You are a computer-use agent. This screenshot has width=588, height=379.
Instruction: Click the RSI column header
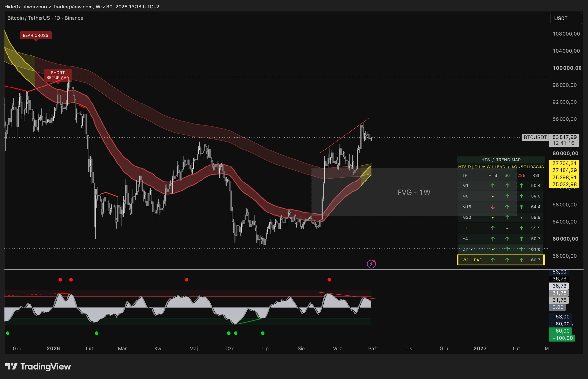pyautogui.click(x=536, y=175)
